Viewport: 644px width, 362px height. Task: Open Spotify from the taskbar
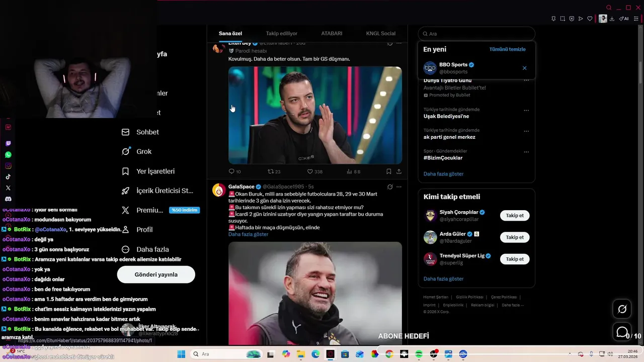coord(419,354)
